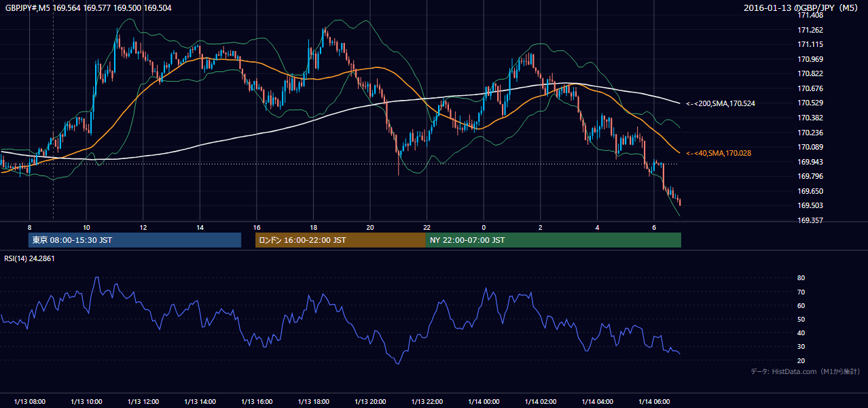
Task: Click RSI scale value 80
Action: (x=801, y=278)
